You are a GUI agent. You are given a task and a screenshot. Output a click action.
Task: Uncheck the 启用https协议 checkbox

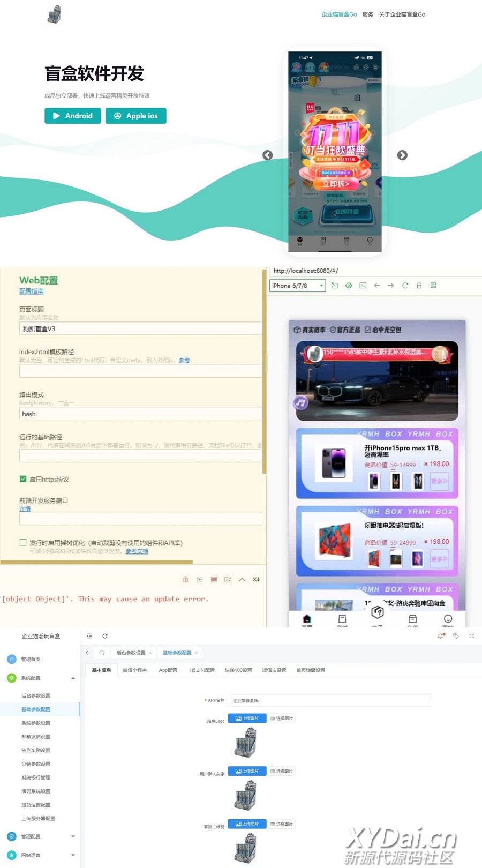[x=23, y=479]
